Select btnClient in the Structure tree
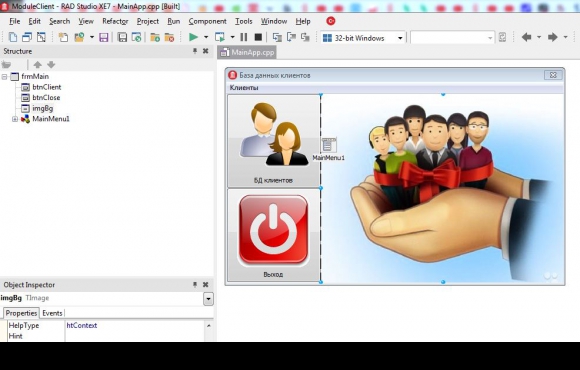 (x=47, y=87)
